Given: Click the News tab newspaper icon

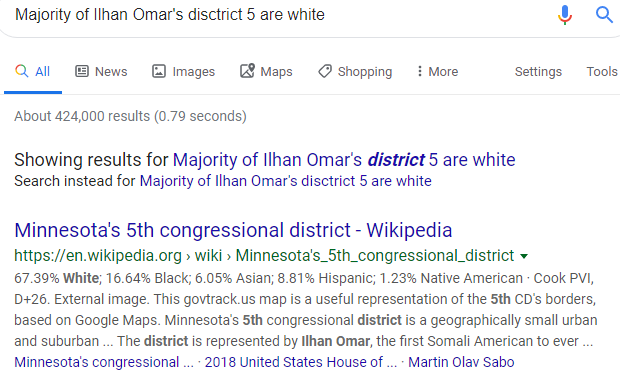Looking at the screenshot, I should click(x=82, y=71).
